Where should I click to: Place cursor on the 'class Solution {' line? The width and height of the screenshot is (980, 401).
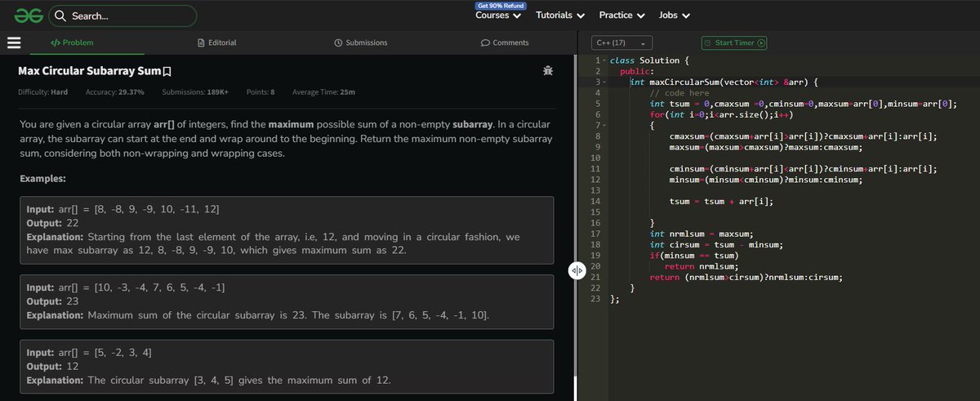click(650, 61)
